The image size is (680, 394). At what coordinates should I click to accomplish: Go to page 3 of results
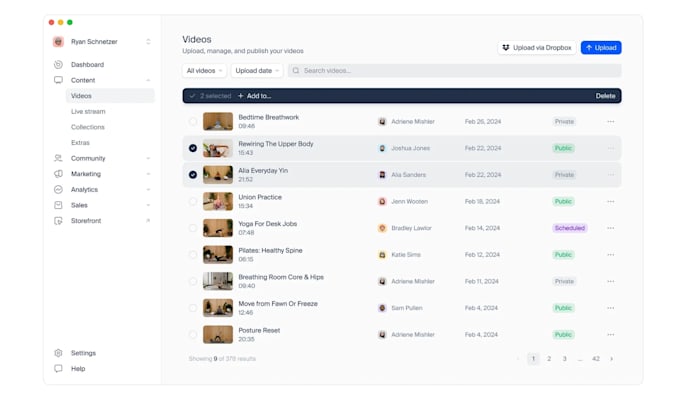pos(565,359)
